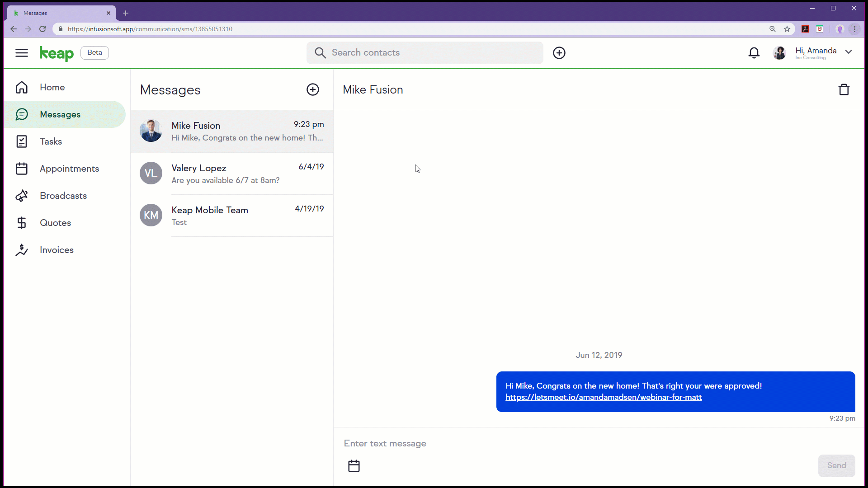This screenshot has height=488, width=868.
Task: Select Valery Lopez conversation
Action: [x=232, y=174]
